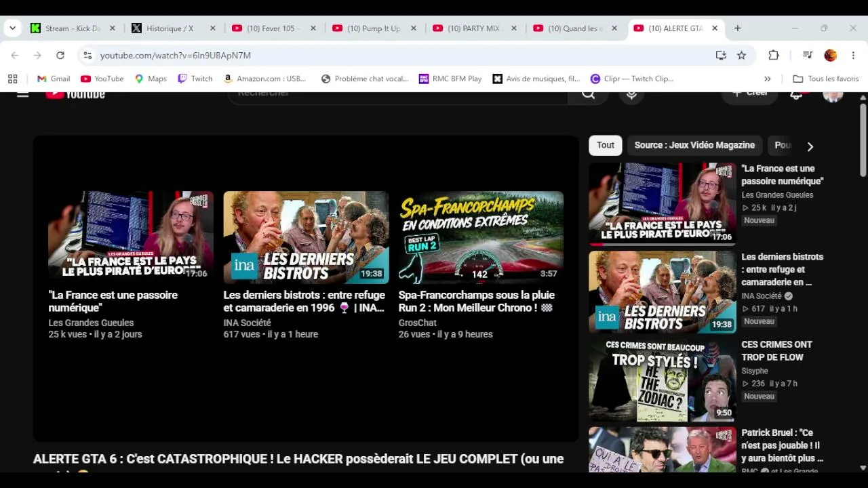868x488 pixels.
Task: Open the Chrome profile avatar
Action: [831, 56]
